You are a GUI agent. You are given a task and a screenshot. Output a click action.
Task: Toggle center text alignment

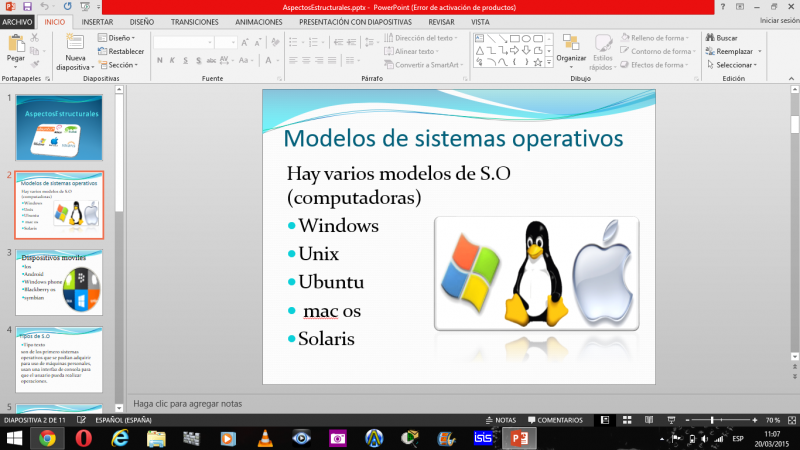tap(306, 60)
